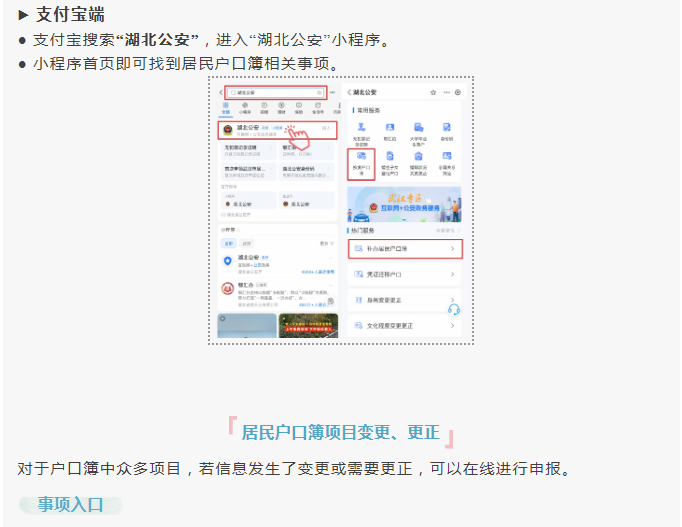Tap the close target icon in mini program header
Viewport: 682px width, 527px height.
point(458,92)
